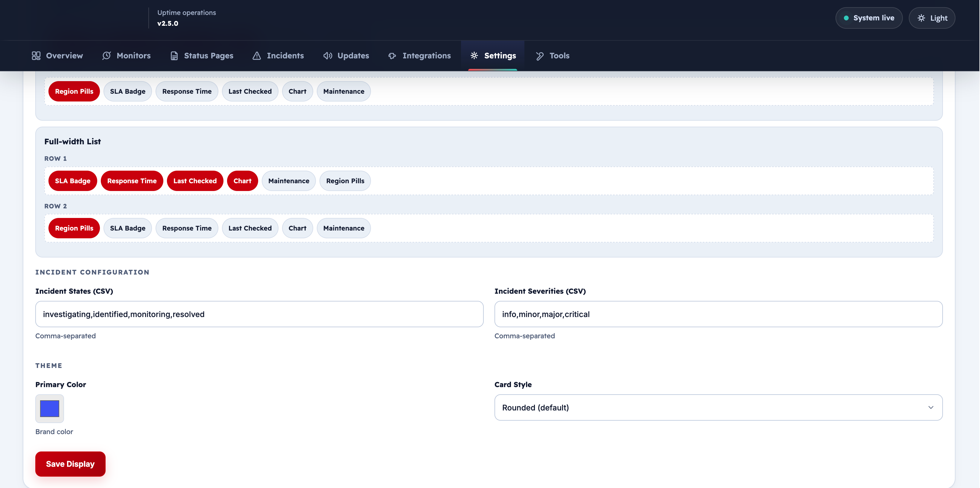Toggle Last Checked pill in Full-width List Row 1
Screen dimensions: 980x488
(195, 181)
